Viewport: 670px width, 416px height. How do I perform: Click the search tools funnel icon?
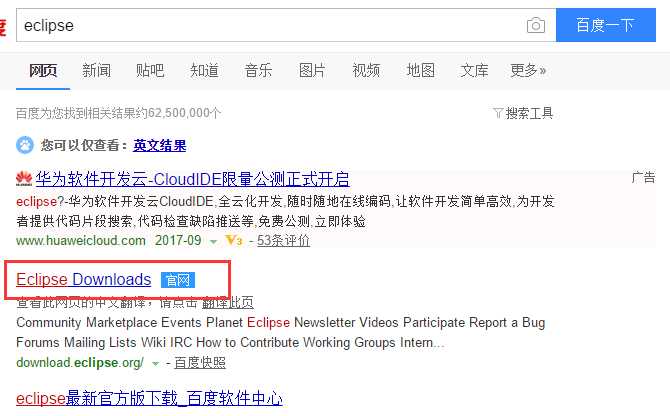tap(498, 113)
